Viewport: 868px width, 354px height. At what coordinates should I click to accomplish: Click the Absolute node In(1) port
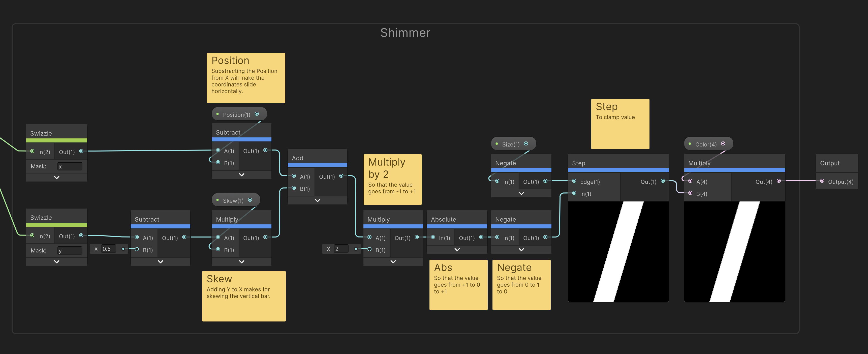coord(433,237)
